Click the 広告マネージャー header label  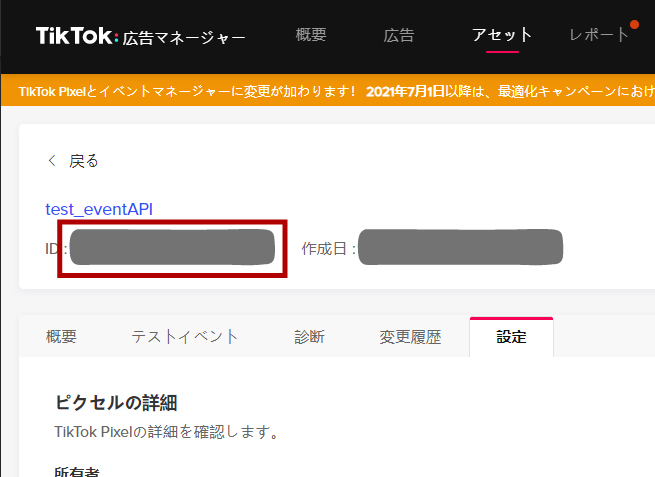coord(184,39)
